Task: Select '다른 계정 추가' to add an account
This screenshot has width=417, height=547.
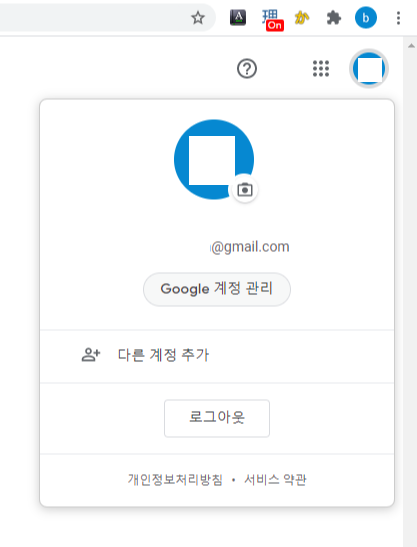Action: (x=217, y=355)
